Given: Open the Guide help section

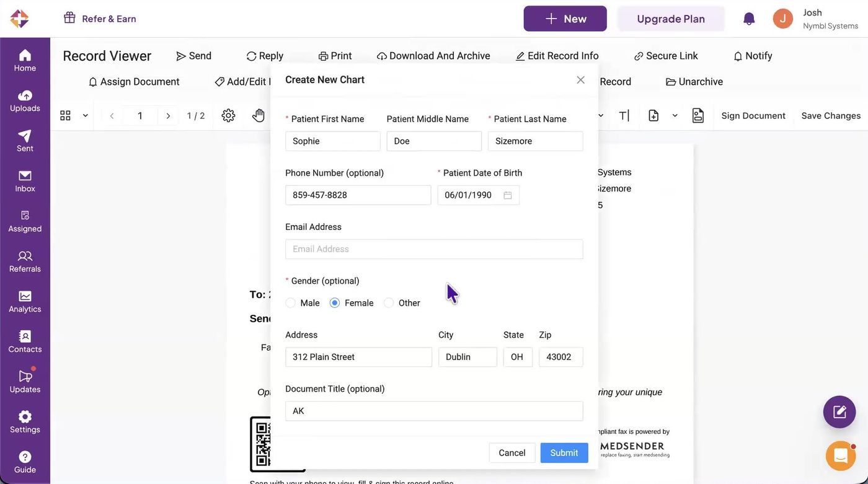Looking at the screenshot, I should (25, 462).
